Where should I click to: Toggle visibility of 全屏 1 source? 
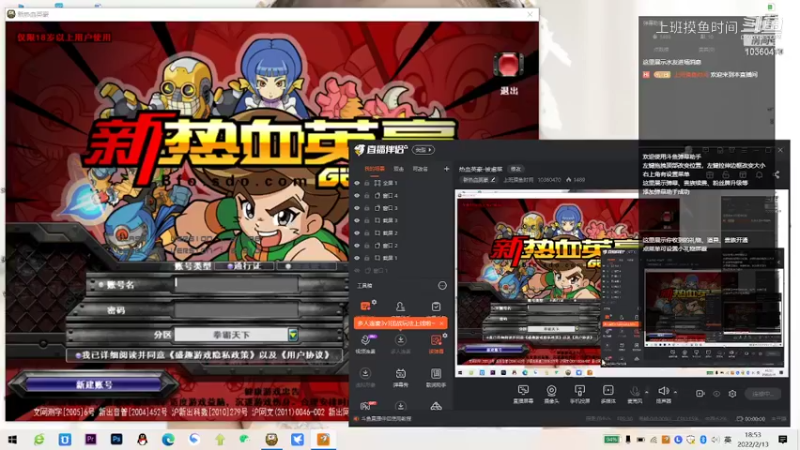click(x=357, y=183)
